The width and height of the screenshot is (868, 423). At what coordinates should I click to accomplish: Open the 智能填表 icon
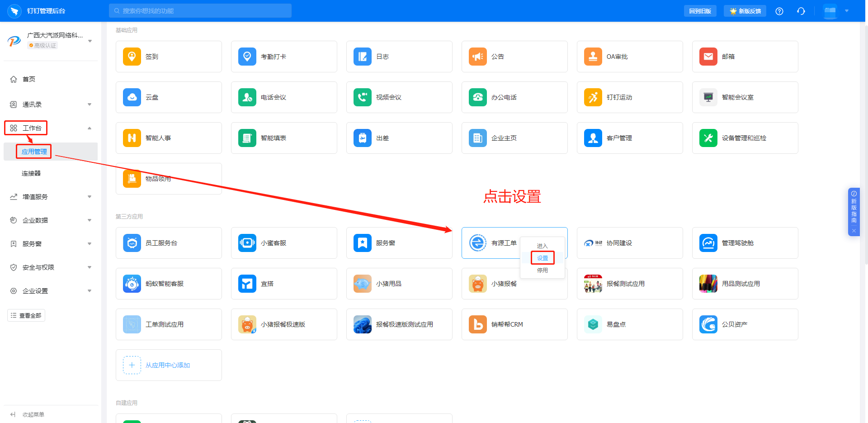[247, 138]
